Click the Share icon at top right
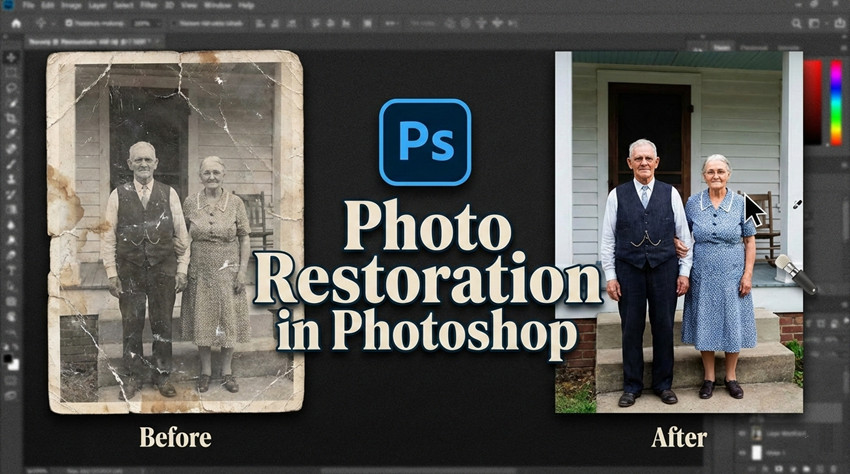The height and width of the screenshot is (474, 850). coord(841,23)
